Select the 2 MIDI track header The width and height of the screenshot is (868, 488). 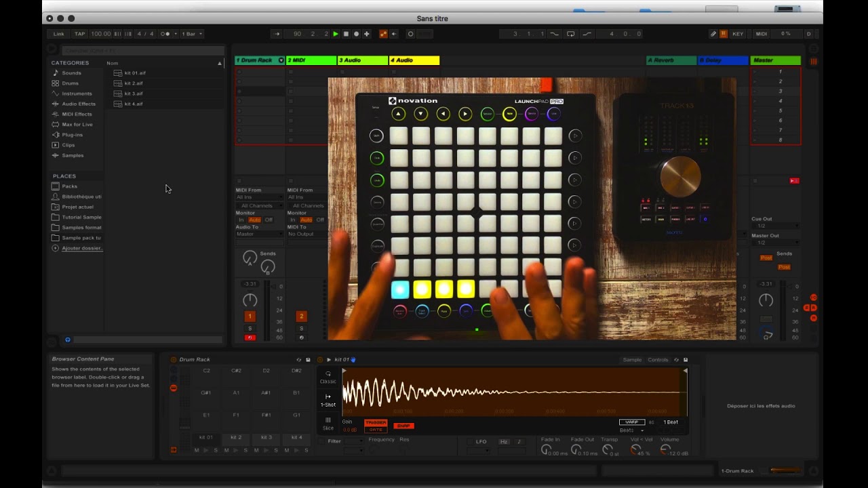[x=311, y=60]
